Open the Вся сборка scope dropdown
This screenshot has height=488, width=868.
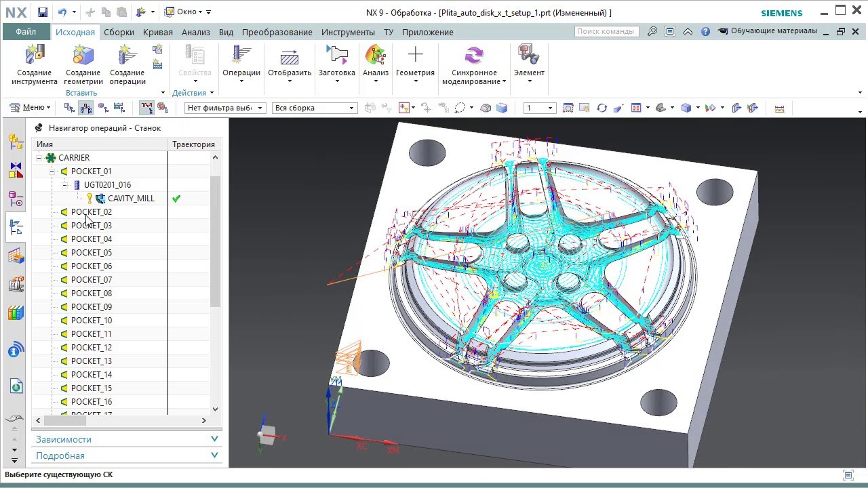click(x=314, y=108)
